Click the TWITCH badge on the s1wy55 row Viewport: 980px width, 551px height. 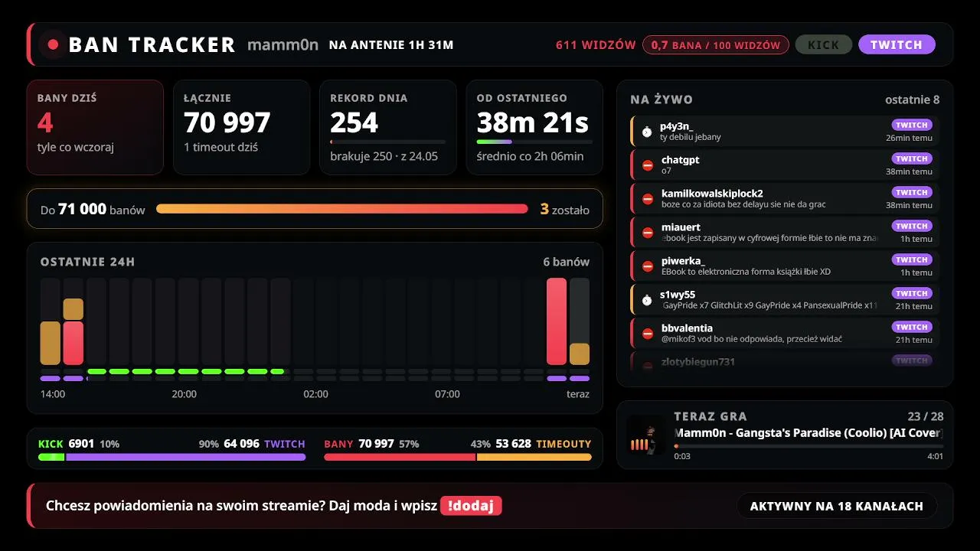(912, 293)
